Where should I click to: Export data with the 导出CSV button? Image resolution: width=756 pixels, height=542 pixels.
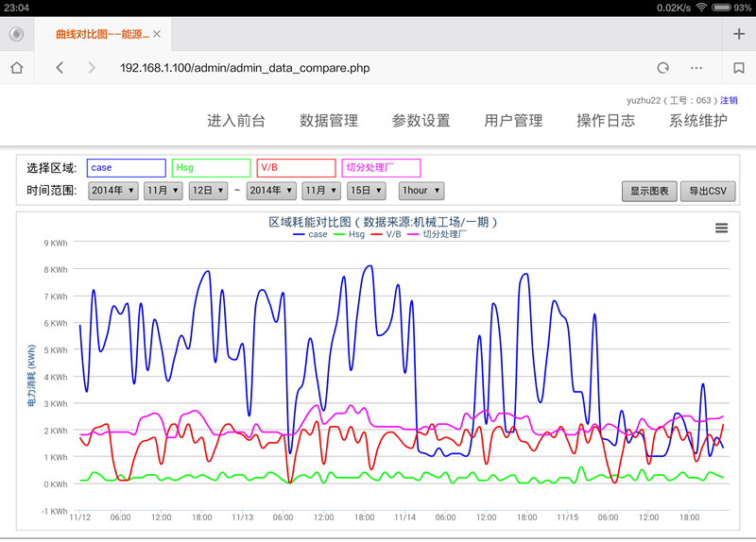pos(707,191)
